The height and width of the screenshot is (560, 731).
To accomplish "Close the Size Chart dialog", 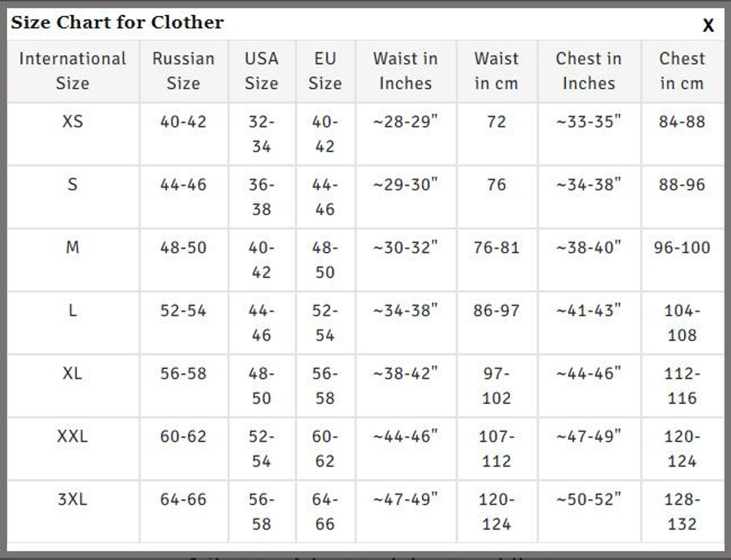I will [708, 25].
